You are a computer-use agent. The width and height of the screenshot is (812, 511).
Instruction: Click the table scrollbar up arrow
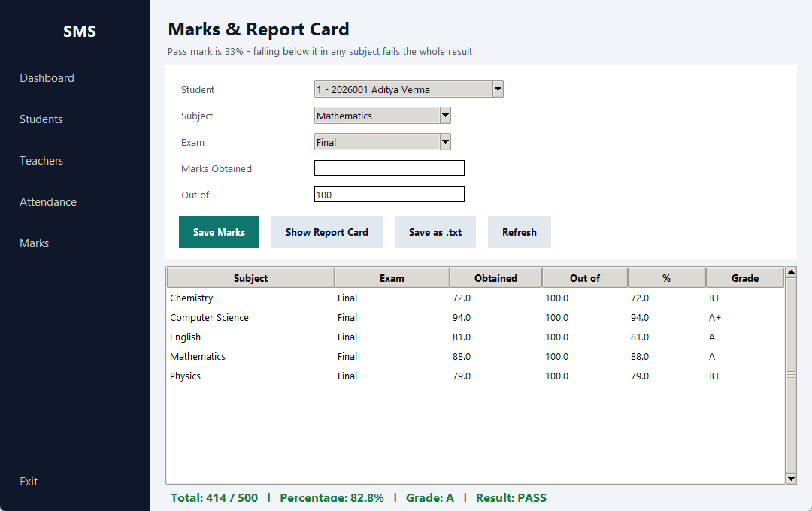tap(791, 272)
